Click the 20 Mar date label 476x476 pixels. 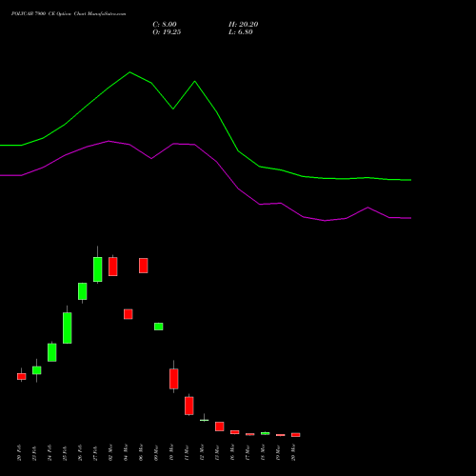(293, 453)
